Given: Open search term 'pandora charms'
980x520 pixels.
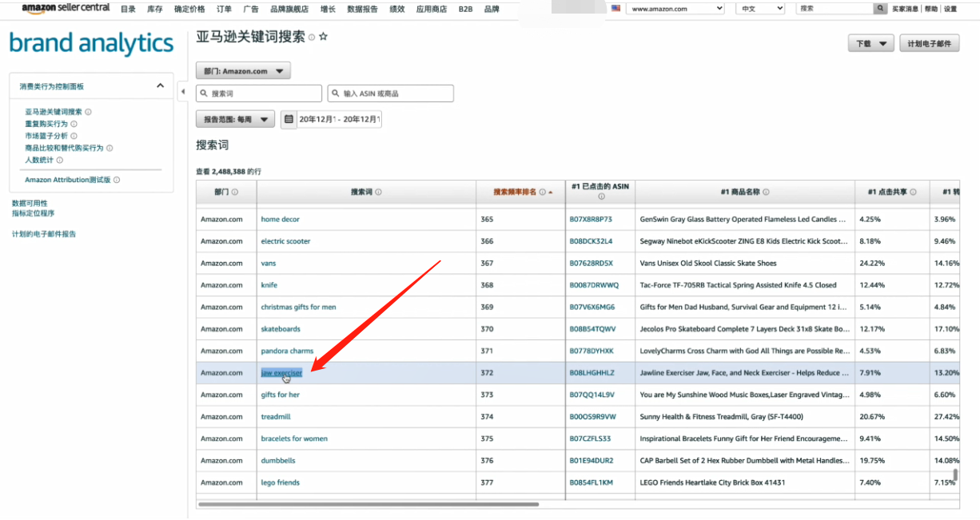Looking at the screenshot, I should pyautogui.click(x=287, y=351).
